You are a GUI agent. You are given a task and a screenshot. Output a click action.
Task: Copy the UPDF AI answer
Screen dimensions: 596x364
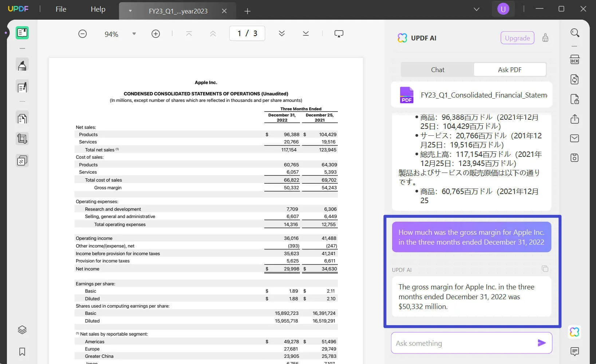pos(545,269)
